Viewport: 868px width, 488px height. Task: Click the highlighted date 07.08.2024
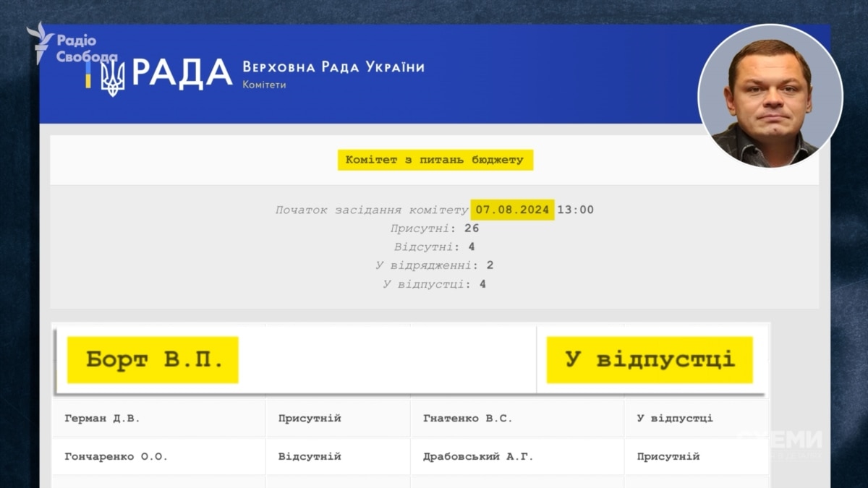point(512,210)
